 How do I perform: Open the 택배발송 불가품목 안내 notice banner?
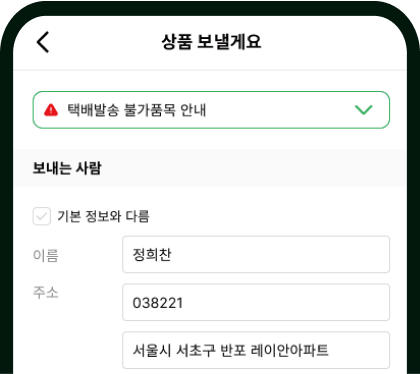pos(211,110)
